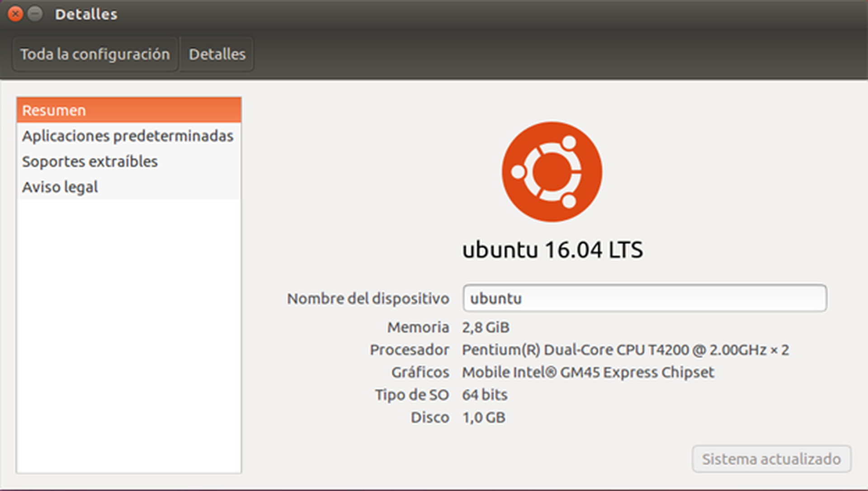Click the minimize window icon
This screenshot has width=868, height=491.
35,14
